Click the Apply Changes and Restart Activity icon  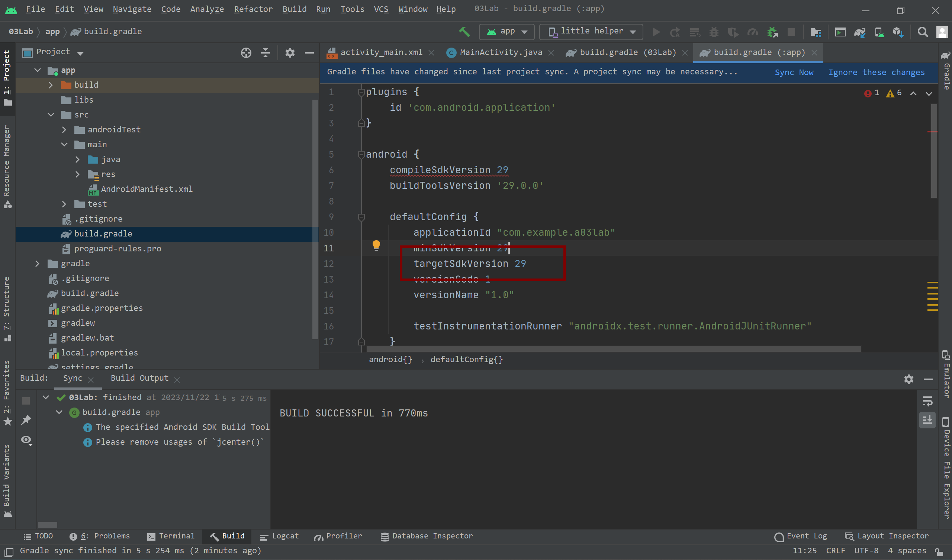(675, 32)
